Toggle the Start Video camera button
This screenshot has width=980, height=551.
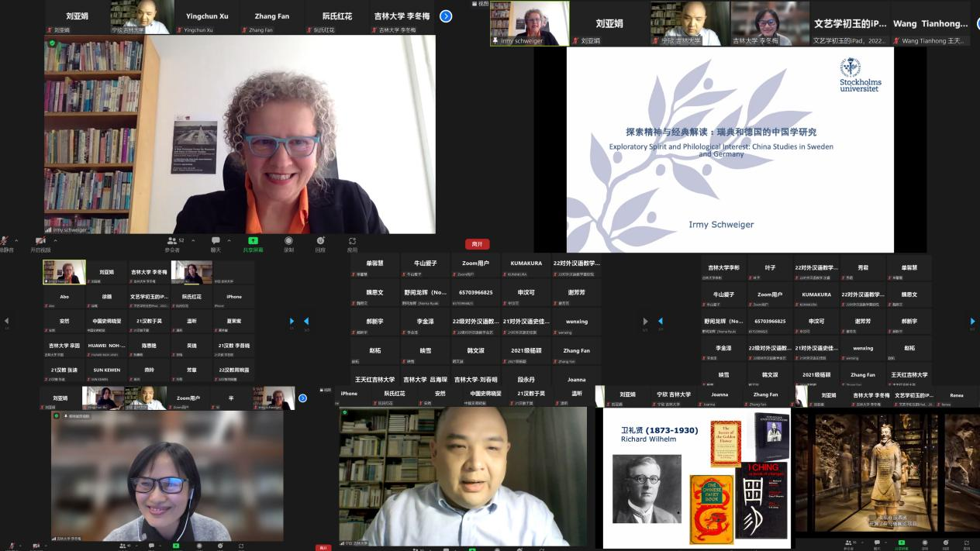[x=40, y=241]
